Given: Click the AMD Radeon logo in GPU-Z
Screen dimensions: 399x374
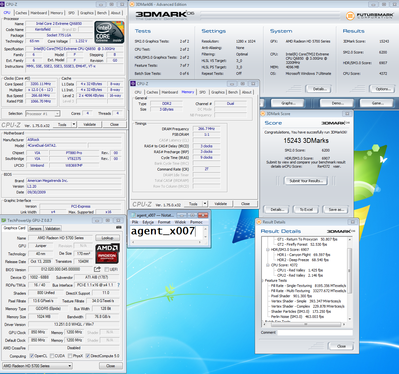Looking at the screenshot, I should 107,254.
